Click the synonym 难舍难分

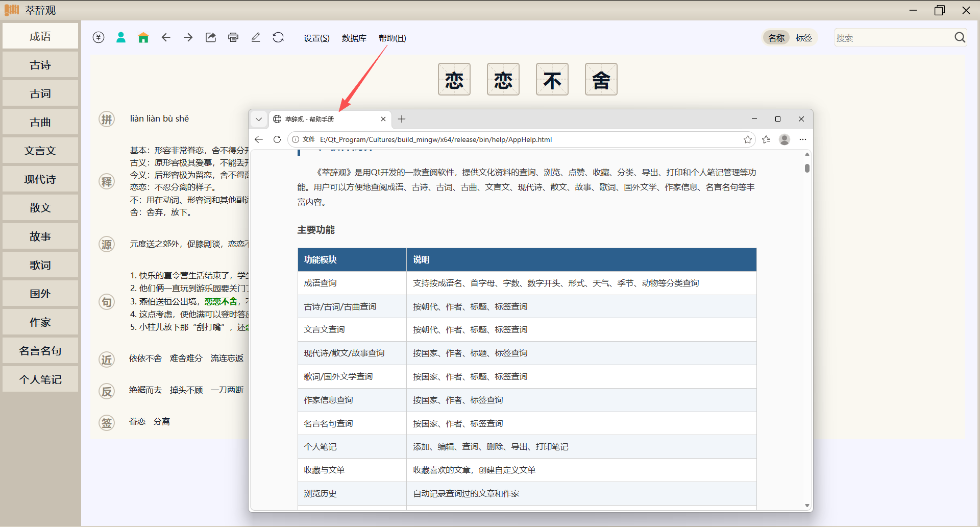coord(186,358)
